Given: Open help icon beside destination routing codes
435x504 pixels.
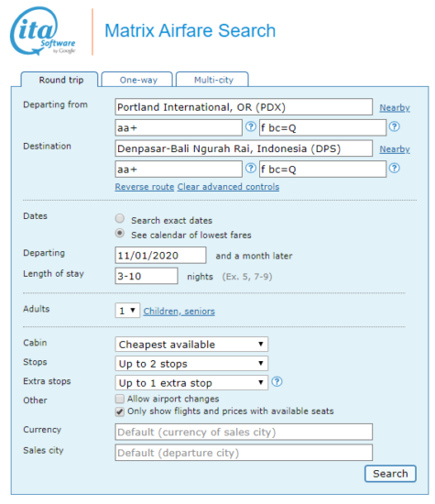Looking at the screenshot, I should click(251, 168).
